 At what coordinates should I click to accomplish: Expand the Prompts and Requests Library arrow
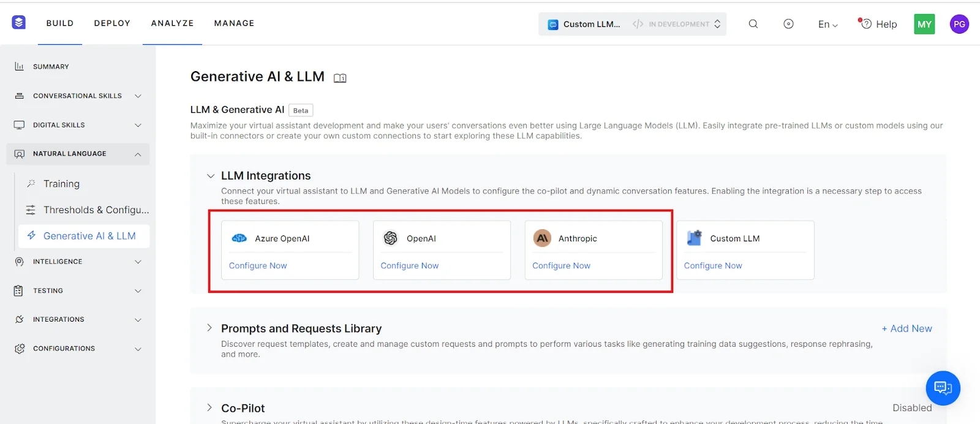[x=209, y=328]
